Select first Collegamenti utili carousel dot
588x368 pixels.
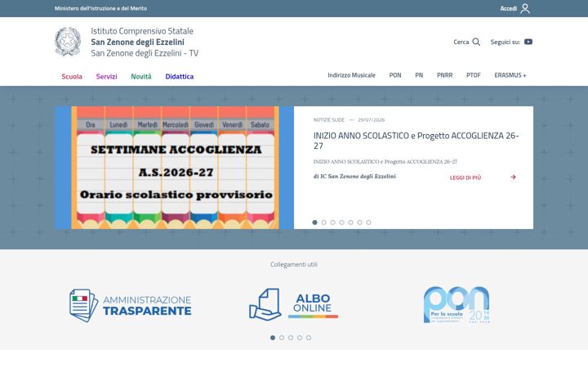coord(273,338)
